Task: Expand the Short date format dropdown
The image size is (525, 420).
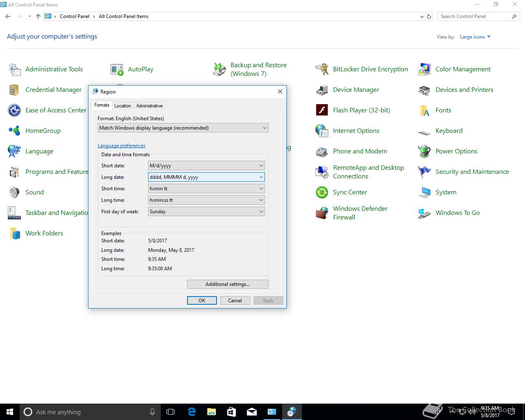Action: coord(206,166)
